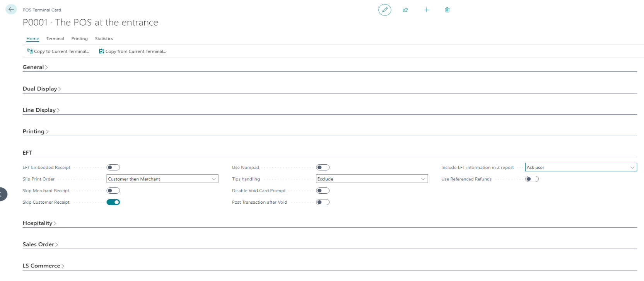Expand the General section
The image size is (644, 281).
pyautogui.click(x=35, y=67)
